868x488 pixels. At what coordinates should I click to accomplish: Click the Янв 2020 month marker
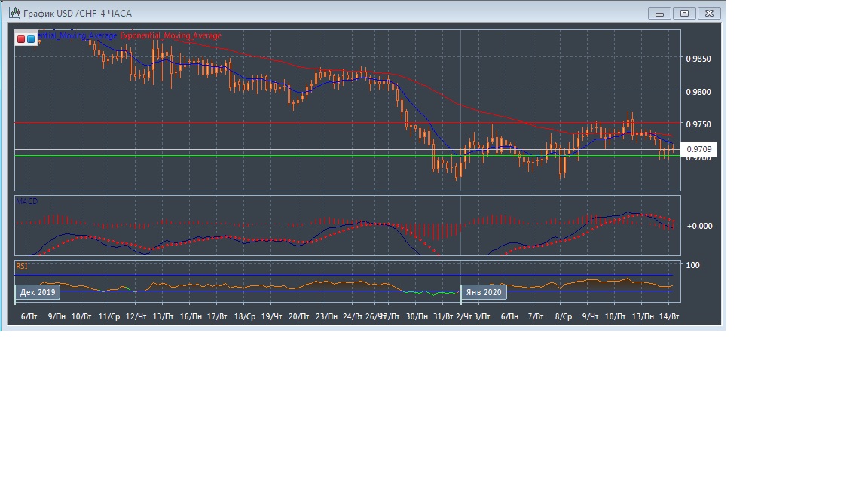[x=484, y=292]
